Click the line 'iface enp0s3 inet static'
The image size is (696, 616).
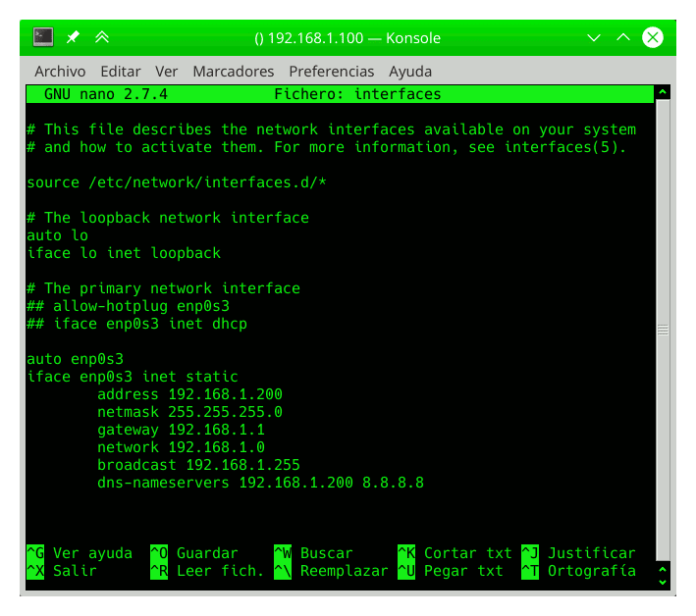pos(133,377)
